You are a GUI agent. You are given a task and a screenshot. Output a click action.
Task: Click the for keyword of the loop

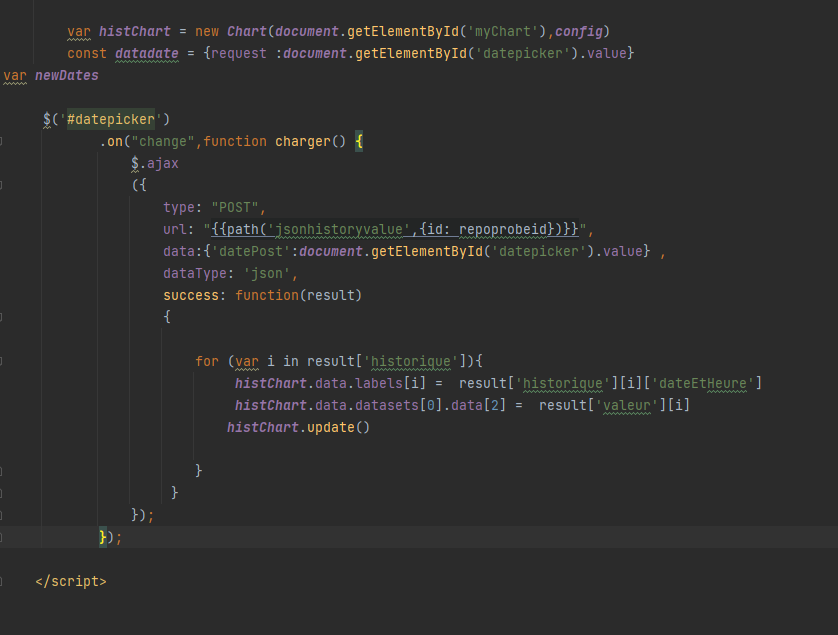click(x=207, y=361)
